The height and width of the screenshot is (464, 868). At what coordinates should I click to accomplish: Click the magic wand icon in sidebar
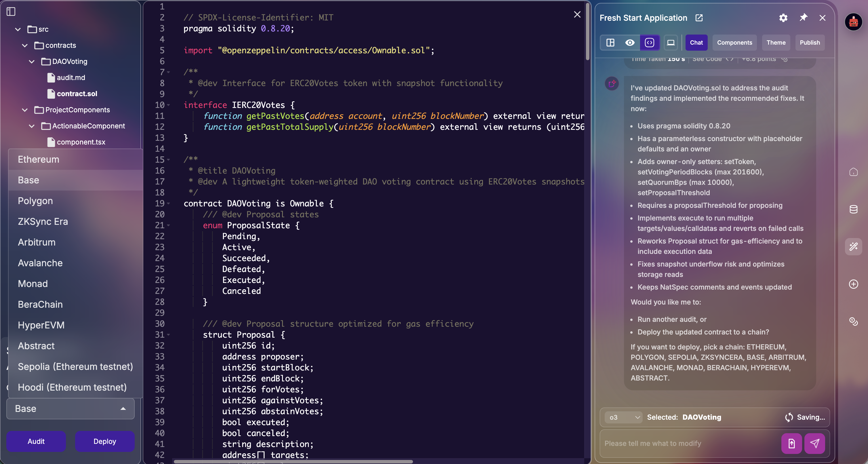[853, 247]
